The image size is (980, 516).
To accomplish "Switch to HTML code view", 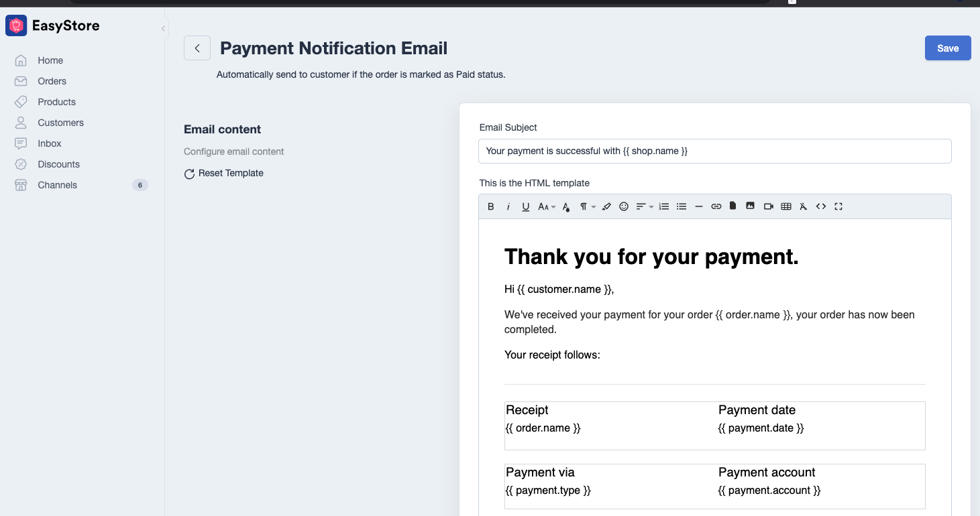I will tap(821, 206).
